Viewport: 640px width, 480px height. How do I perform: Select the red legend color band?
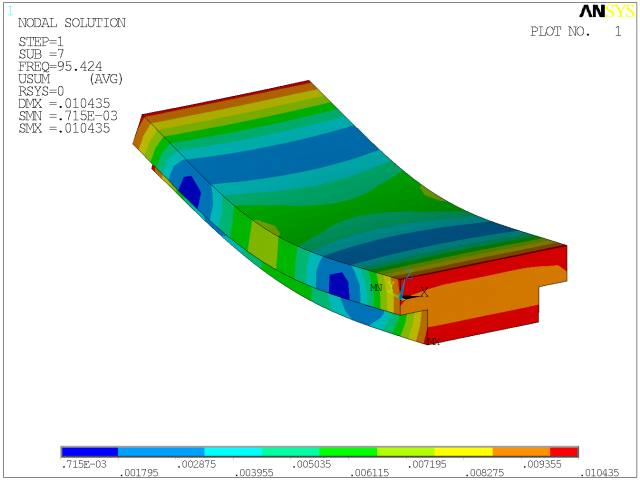564,452
